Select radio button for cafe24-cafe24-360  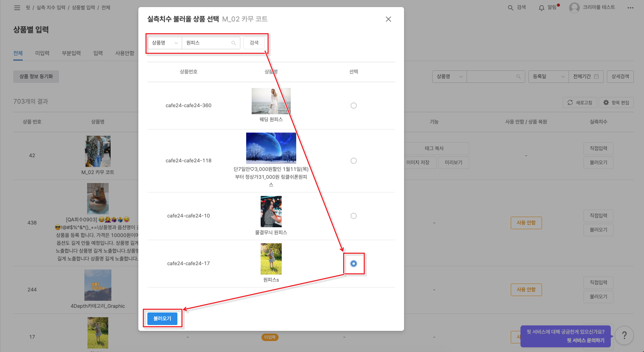pos(353,106)
